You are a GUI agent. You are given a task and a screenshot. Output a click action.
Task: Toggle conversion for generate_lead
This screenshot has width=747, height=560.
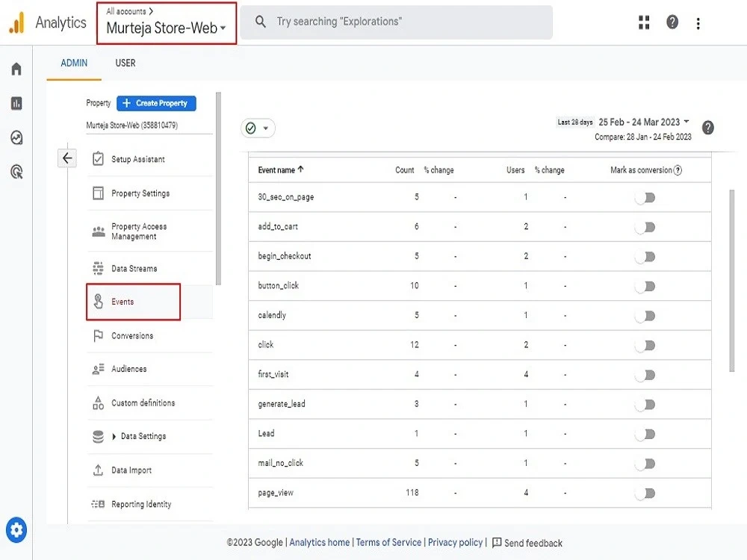[x=645, y=404]
